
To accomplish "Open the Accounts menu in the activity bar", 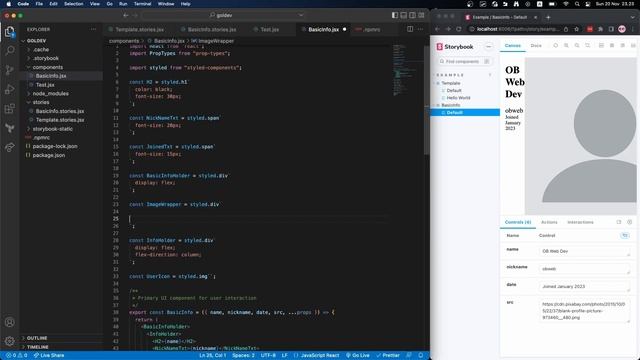I will click(x=9, y=322).
